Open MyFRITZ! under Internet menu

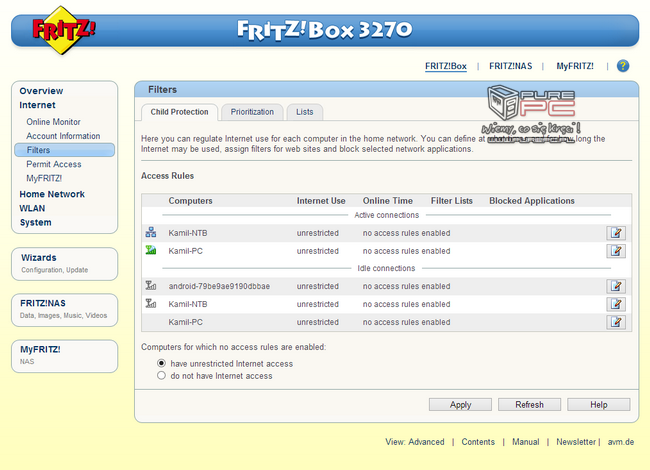tap(44, 178)
